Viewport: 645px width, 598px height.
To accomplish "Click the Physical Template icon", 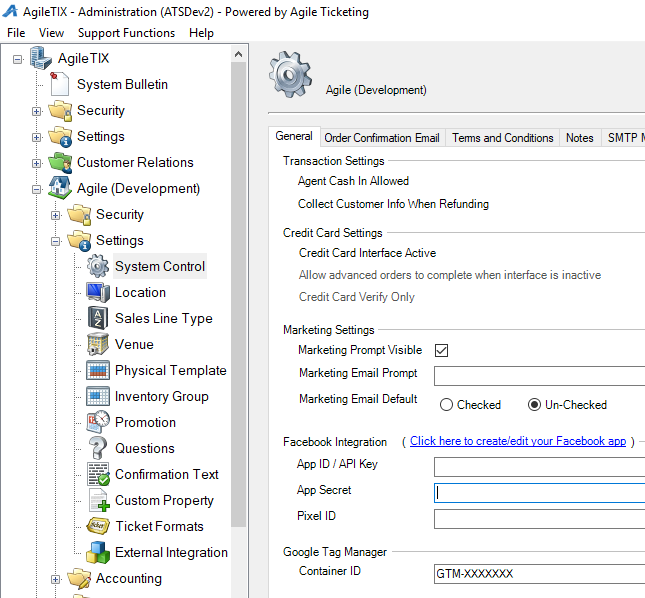I will pos(98,370).
